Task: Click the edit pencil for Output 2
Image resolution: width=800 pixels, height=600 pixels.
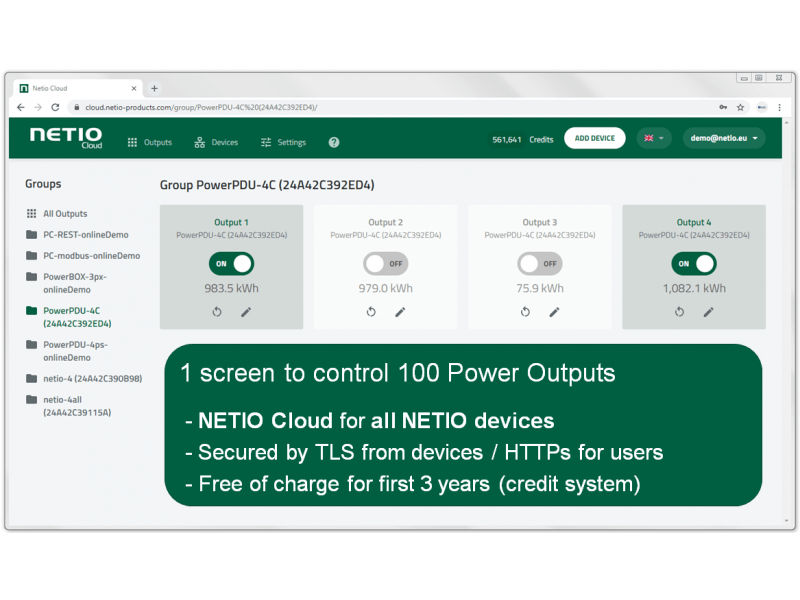Action: [x=400, y=312]
